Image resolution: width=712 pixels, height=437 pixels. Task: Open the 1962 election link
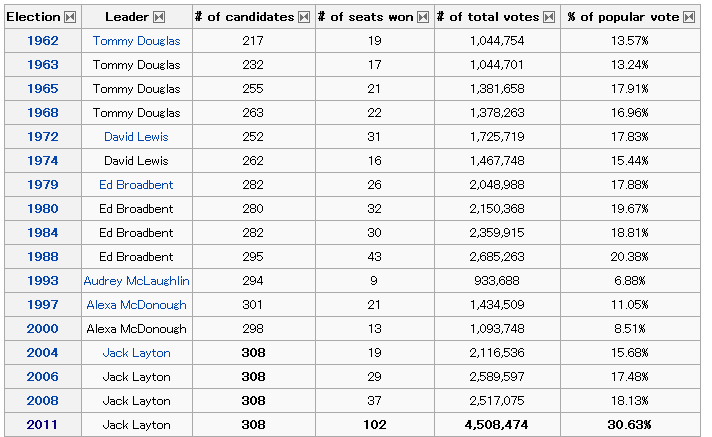(x=43, y=41)
